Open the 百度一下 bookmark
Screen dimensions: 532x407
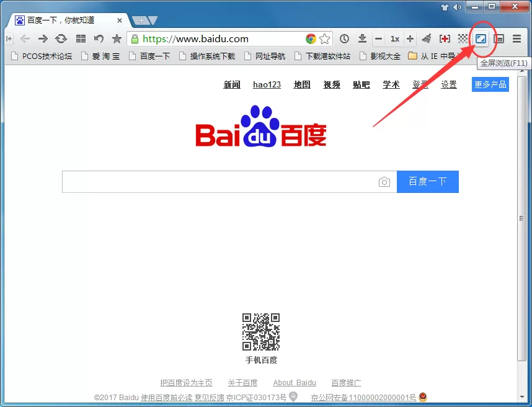coord(149,56)
